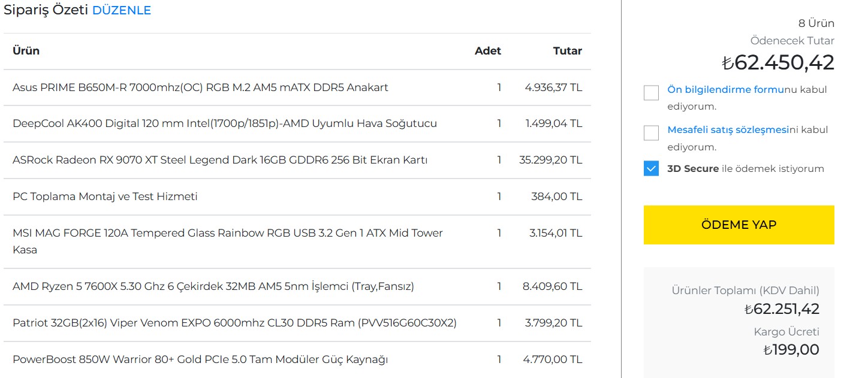This screenshot has height=378, width=868.
Task: Click MSI MAG FORGE 120A Kasa product name
Action: [x=228, y=241]
